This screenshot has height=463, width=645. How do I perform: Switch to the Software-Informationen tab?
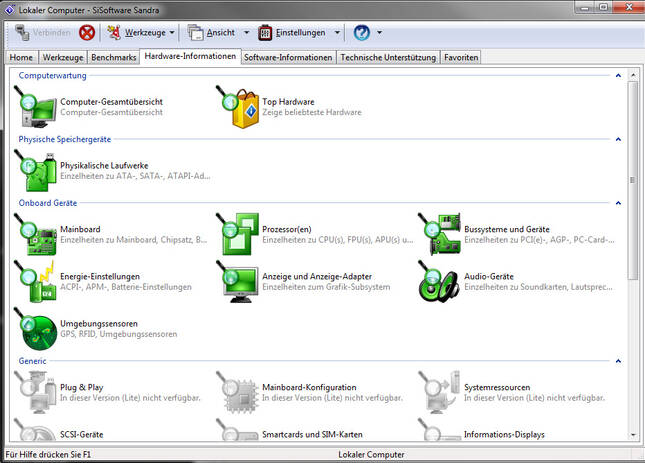(x=288, y=58)
